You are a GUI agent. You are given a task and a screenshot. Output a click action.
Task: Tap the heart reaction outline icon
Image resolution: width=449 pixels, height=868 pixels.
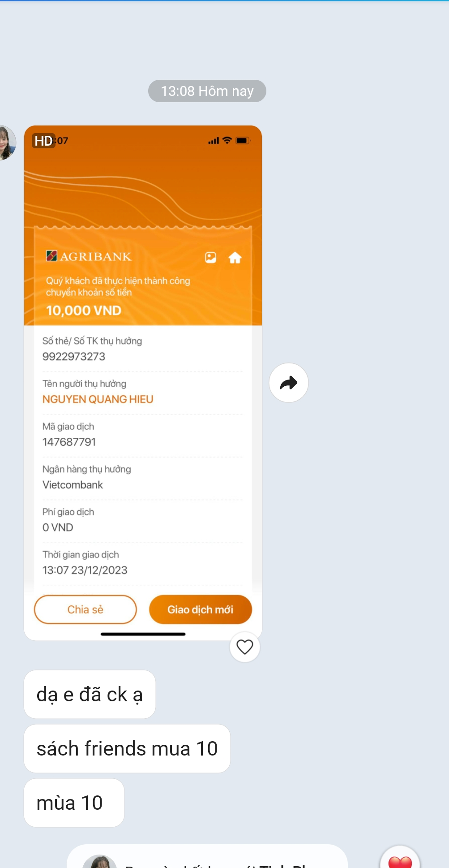tap(245, 647)
